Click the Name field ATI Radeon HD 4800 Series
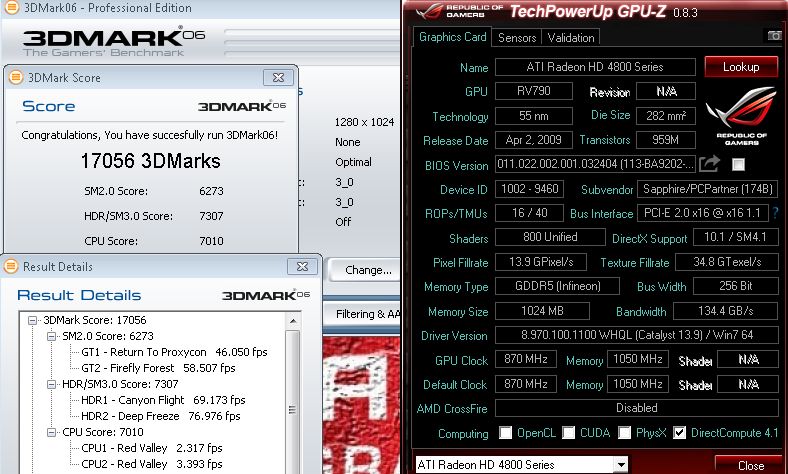788x474 pixels. [x=595, y=67]
